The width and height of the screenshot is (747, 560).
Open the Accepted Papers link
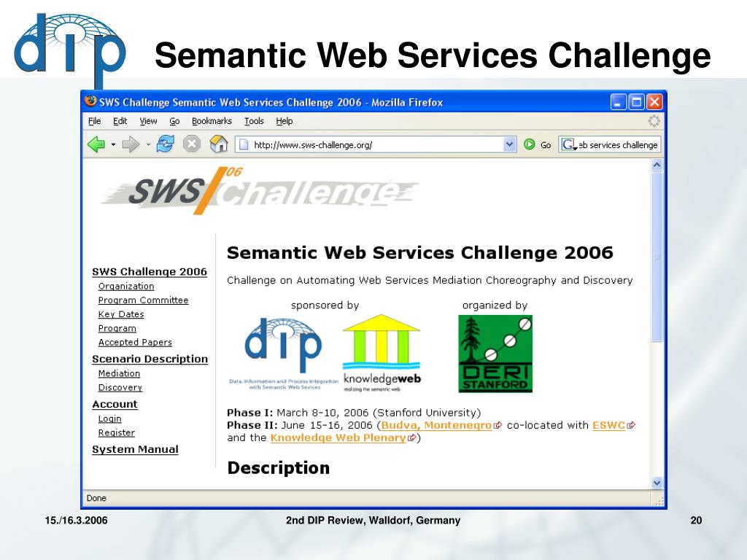tap(135, 342)
